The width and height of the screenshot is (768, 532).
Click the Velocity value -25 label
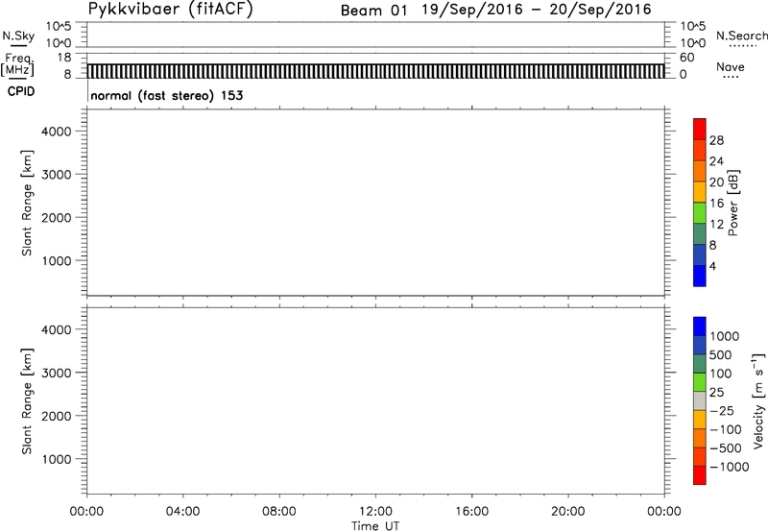pos(722,411)
